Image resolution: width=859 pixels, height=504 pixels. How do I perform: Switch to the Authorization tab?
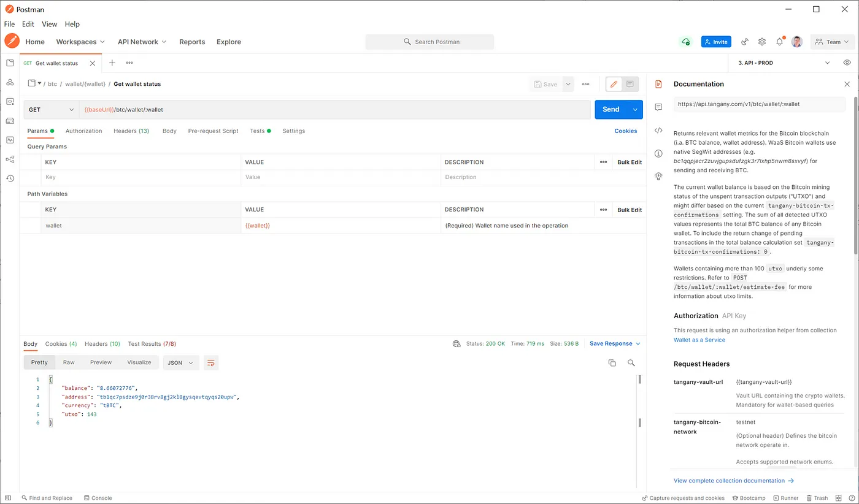tap(83, 131)
